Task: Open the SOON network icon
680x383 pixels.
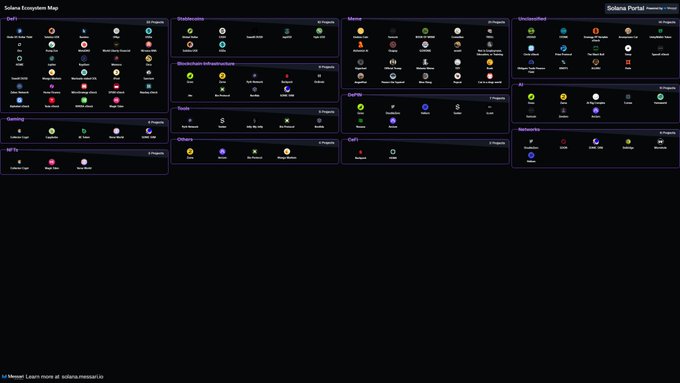Action: pyautogui.click(x=563, y=141)
